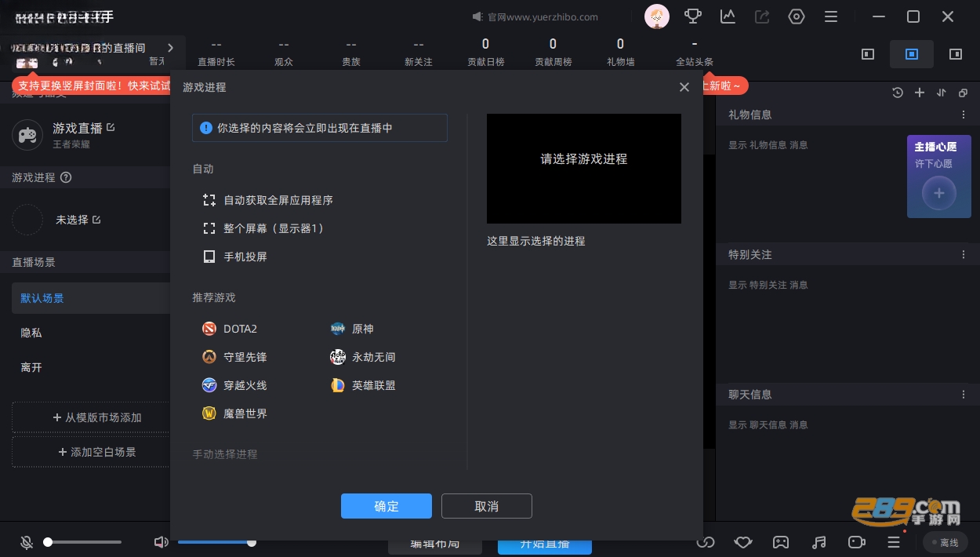Switch to left-panel layout icon
Viewport: 980px width, 557px height.
[868, 54]
